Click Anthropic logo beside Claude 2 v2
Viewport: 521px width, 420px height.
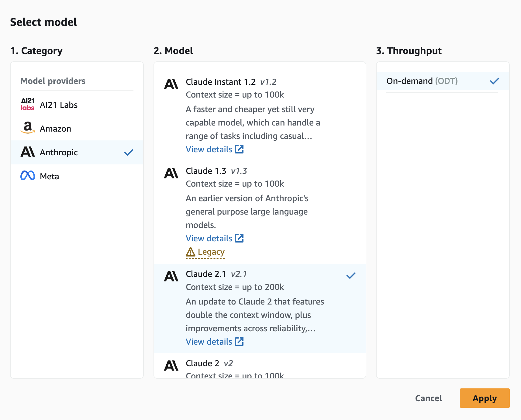click(171, 366)
